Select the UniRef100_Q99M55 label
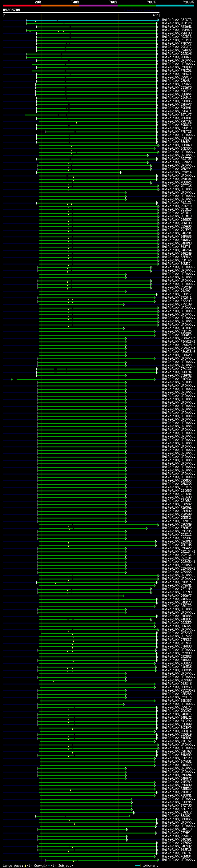 176,481
